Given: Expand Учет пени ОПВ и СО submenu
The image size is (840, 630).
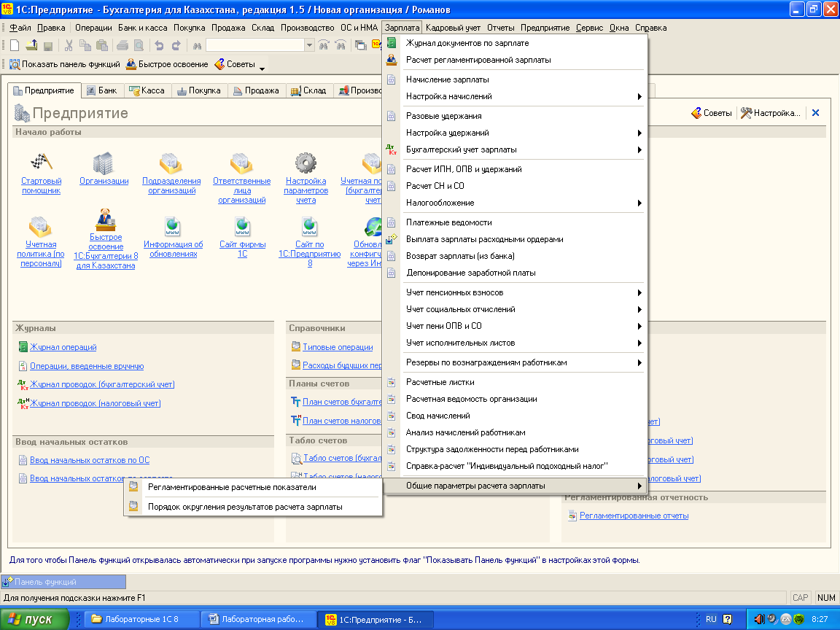Looking at the screenshot, I should [x=639, y=326].
